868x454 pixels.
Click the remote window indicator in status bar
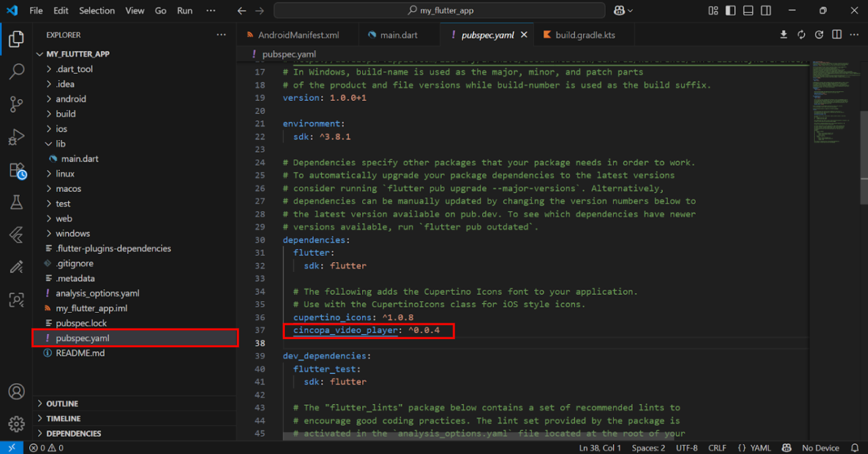pyautogui.click(x=11, y=447)
